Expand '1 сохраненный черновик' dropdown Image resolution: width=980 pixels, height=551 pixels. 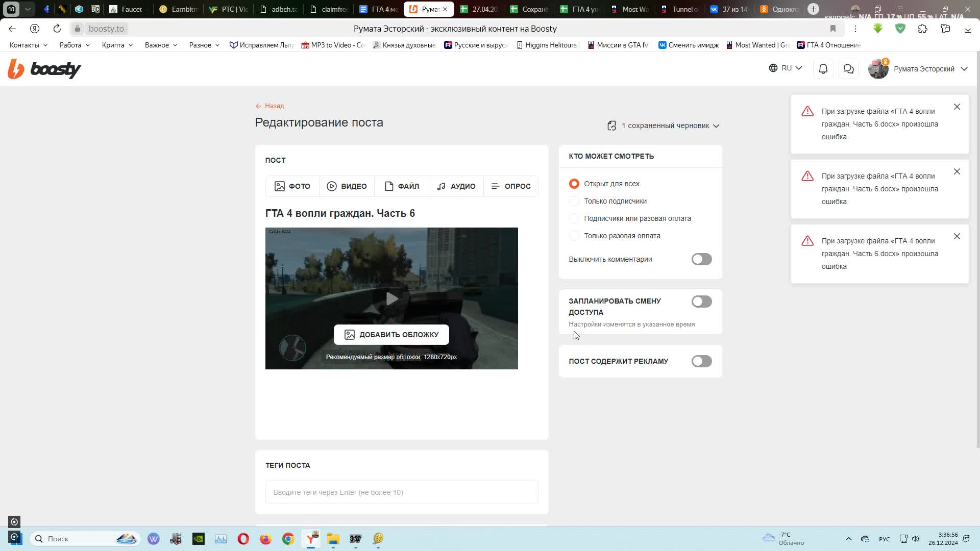(664, 126)
